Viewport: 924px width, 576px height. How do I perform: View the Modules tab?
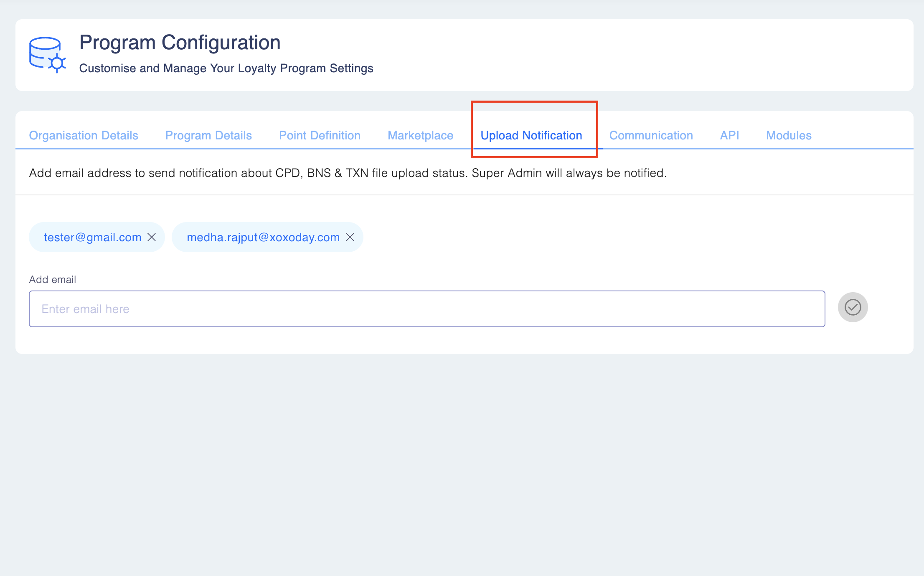click(x=789, y=135)
